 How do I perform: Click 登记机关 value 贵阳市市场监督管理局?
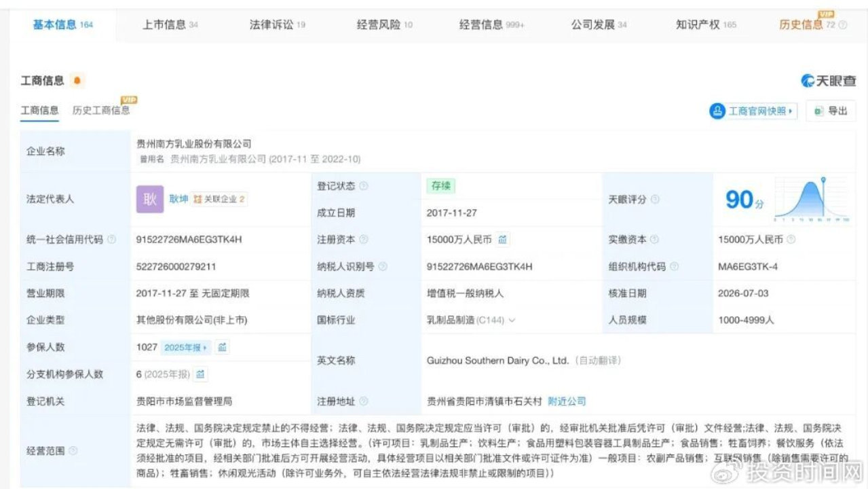(185, 401)
